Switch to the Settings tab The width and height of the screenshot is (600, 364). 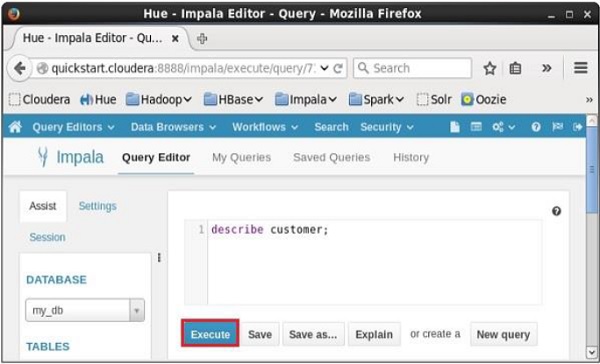(98, 206)
